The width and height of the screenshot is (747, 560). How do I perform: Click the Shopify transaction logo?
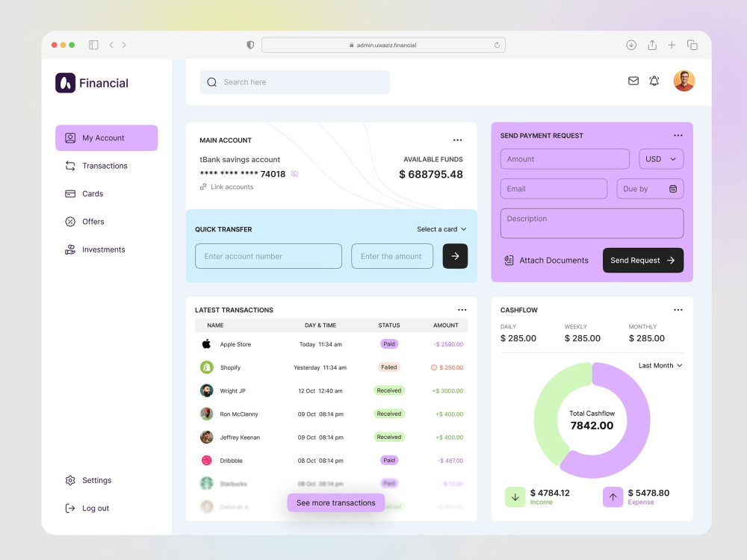pyautogui.click(x=206, y=367)
